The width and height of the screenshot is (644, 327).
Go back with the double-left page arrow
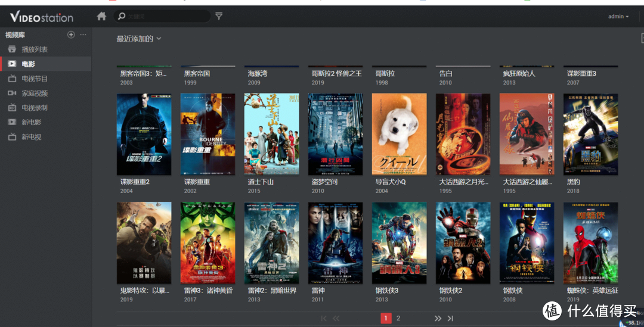[336, 319]
